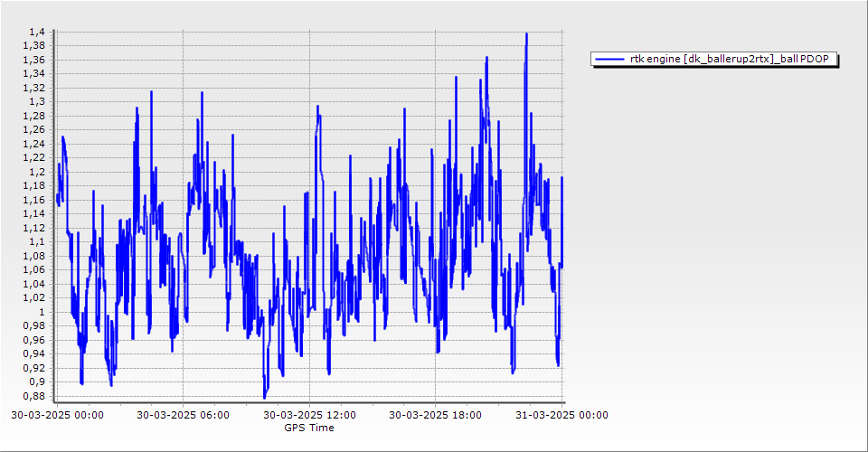Screen dimensions: 868x452
Task: Click the 30-03-2025 12:00 time label
Action: click(309, 415)
